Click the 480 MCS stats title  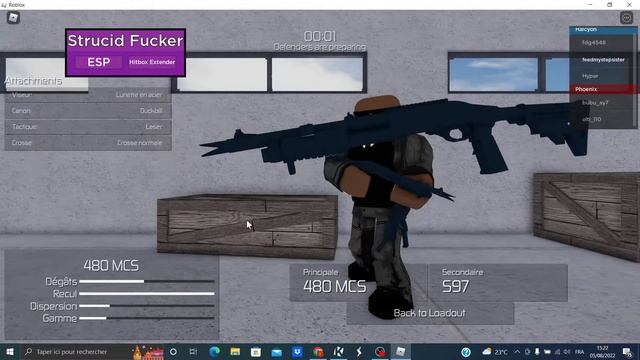pos(111,266)
